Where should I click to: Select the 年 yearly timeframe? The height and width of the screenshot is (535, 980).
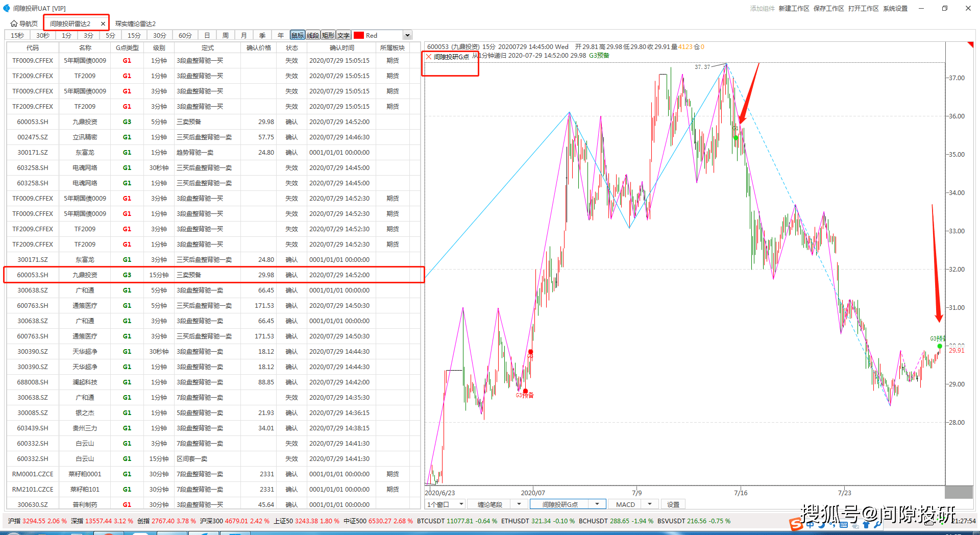[280, 35]
